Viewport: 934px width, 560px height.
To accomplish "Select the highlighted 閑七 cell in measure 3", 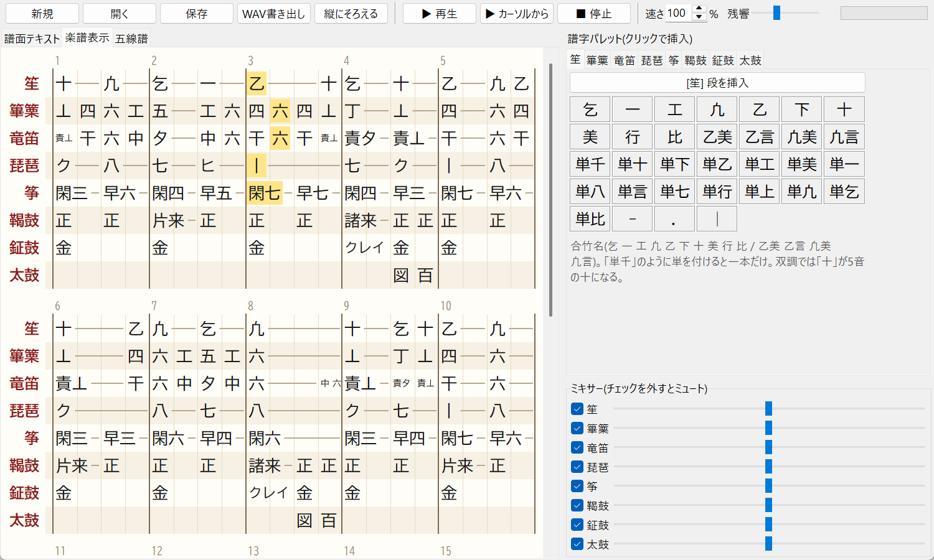I will 265,193.
